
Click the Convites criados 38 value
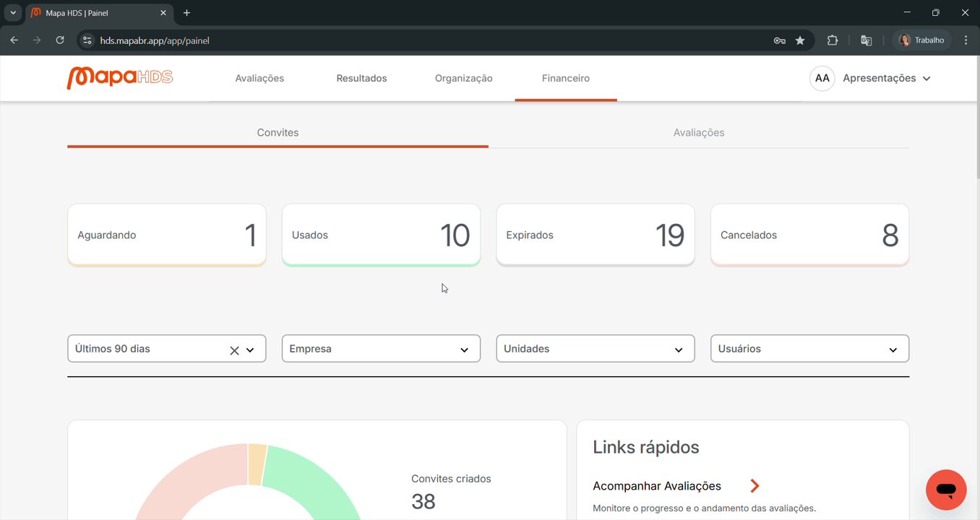pyautogui.click(x=424, y=501)
